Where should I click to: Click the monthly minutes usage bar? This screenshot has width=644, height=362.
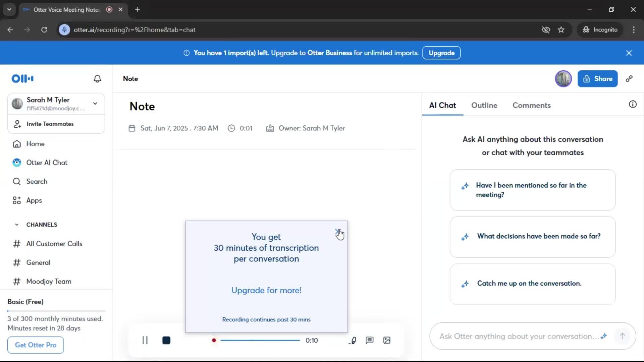pos(56,311)
